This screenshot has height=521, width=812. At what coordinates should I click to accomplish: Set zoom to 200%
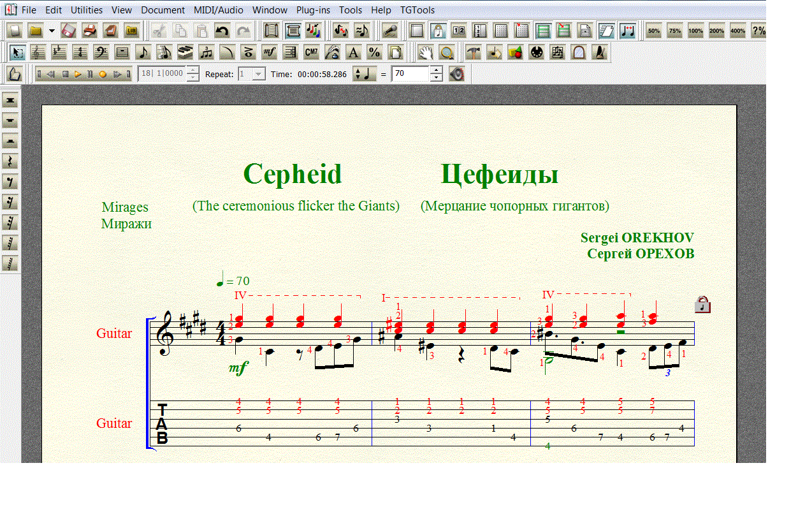pyautogui.click(x=717, y=31)
